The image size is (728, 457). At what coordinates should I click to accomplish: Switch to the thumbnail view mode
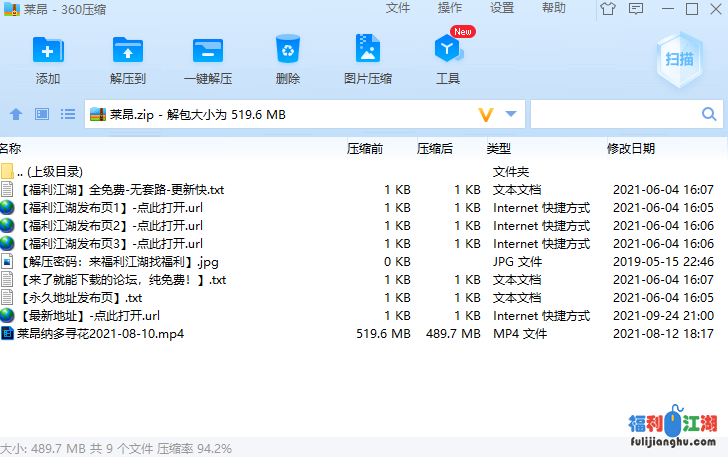click(42, 114)
